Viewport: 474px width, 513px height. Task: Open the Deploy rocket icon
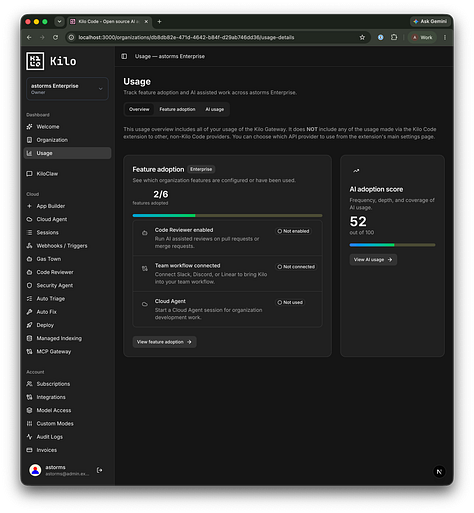tap(29, 325)
